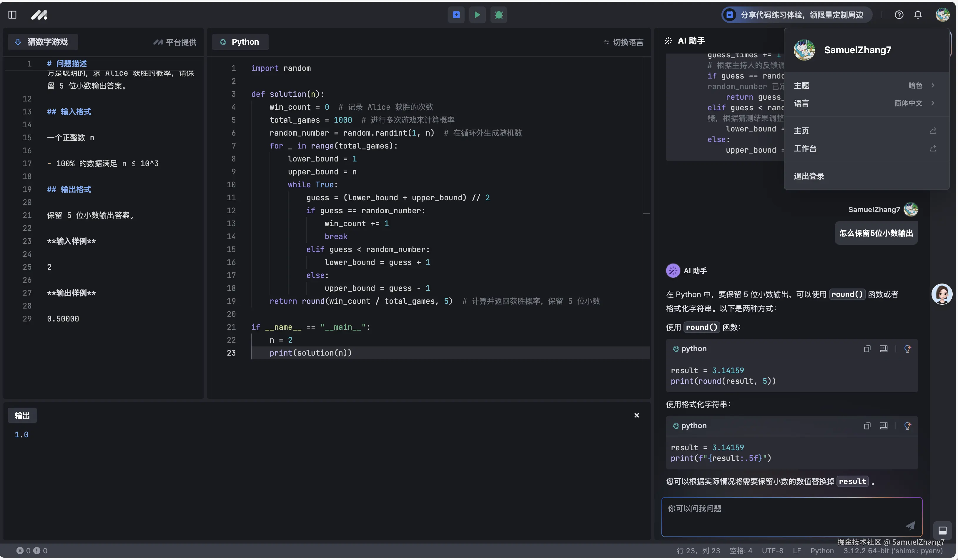This screenshot has width=958, height=560.
Task: Open the help question mark icon
Action: point(899,15)
